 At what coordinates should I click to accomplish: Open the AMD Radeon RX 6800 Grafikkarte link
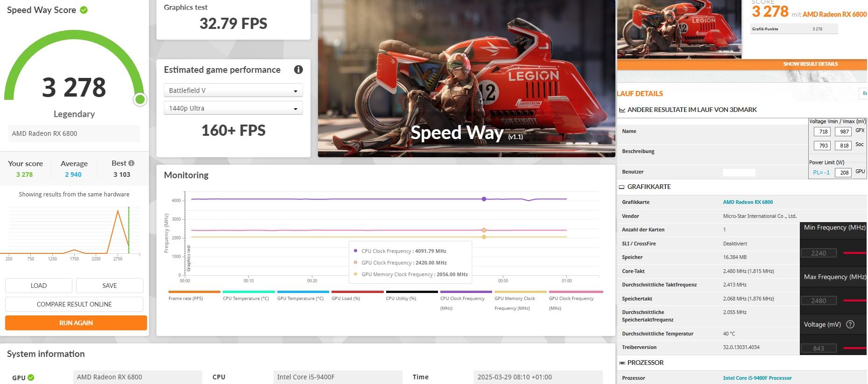[748, 202]
